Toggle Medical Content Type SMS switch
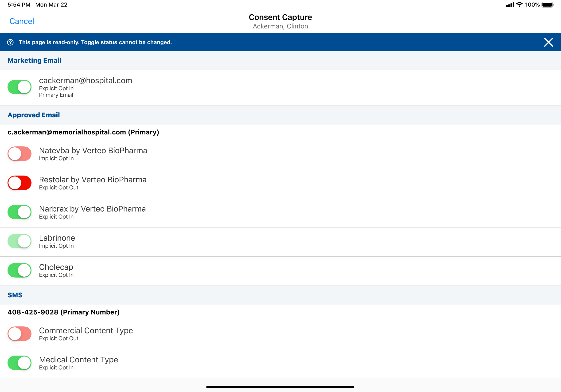Image resolution: width=561 pixels, height=392 pixels. pyautogui.click(x=19, y=363)
